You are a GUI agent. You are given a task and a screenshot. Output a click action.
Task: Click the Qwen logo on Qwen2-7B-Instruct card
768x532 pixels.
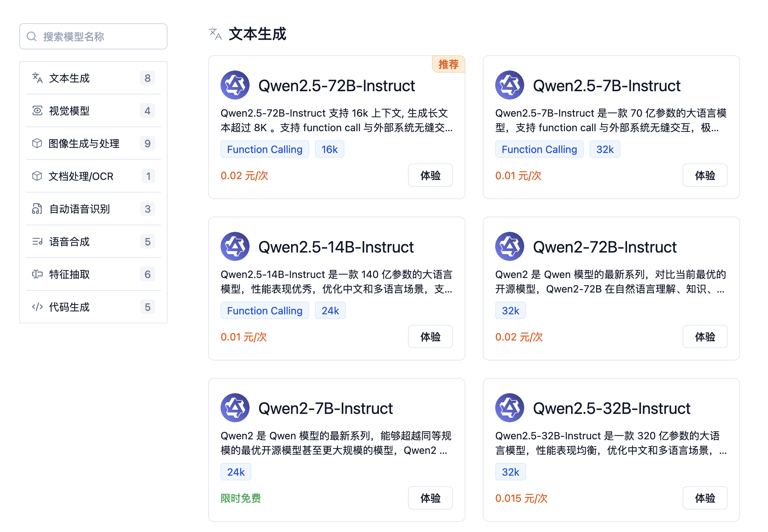[235, 408]
